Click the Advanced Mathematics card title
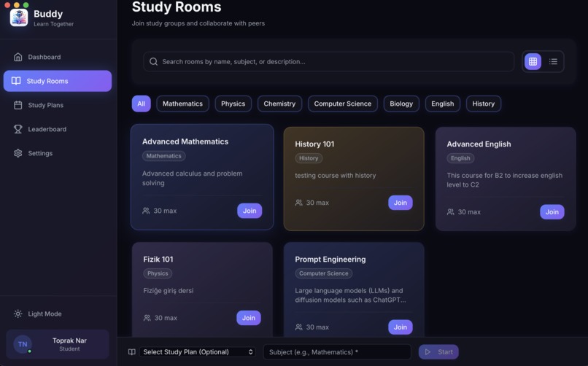Screen dimensions: 588x366 (x=185, y=141)
